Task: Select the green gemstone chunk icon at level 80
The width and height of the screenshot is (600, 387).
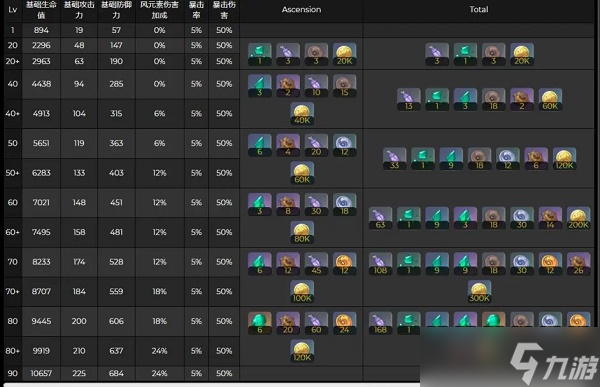Action: [x=260, y=323]
